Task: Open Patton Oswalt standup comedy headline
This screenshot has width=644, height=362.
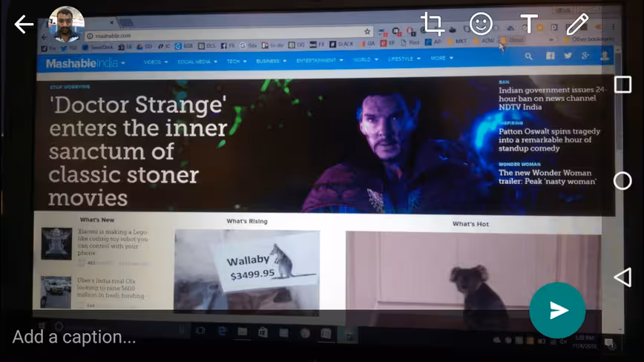Action: [x=549, y=139]
